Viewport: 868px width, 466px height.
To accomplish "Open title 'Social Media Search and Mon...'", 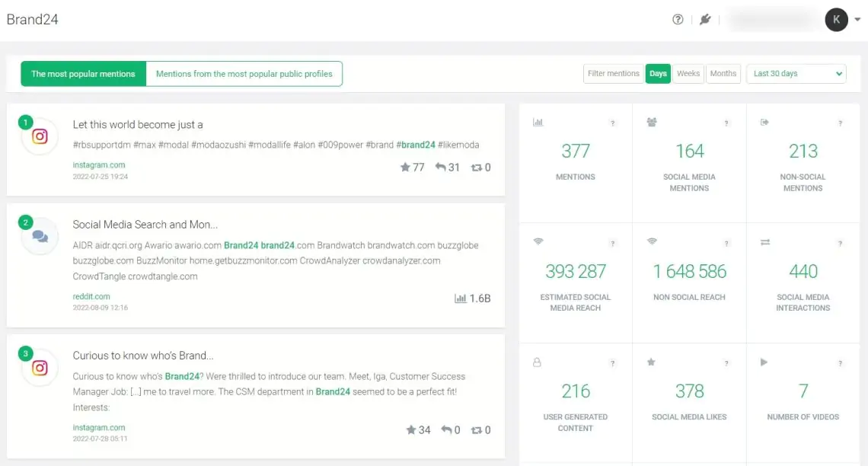I will [x=145, y=224].
